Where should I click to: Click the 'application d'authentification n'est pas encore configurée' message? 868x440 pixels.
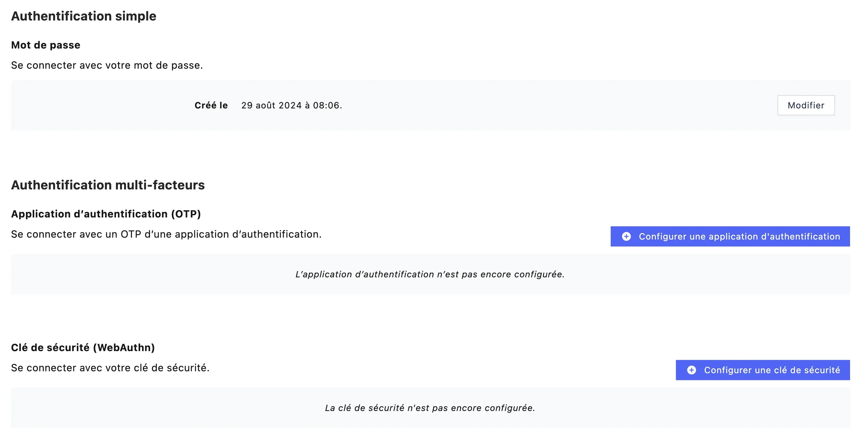(x=430, y=274)
